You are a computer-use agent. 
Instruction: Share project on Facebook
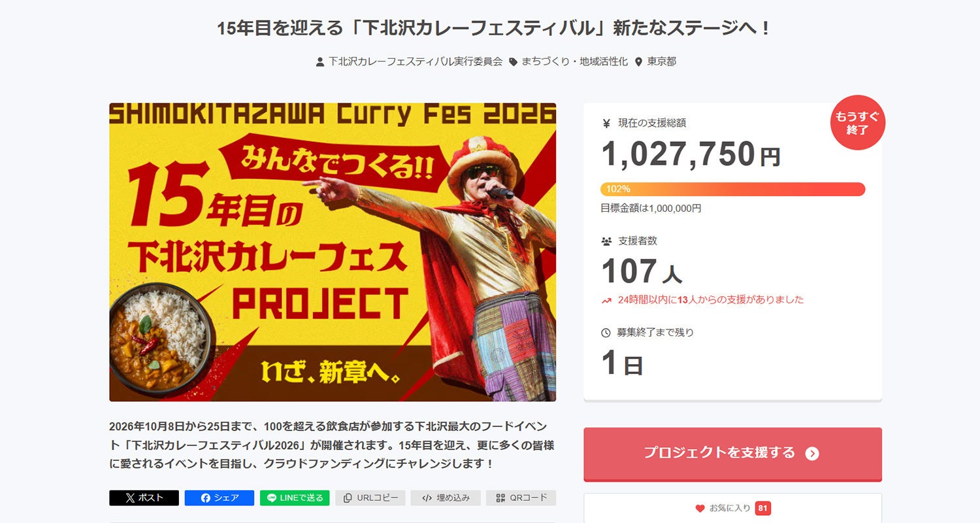(219, 498)
